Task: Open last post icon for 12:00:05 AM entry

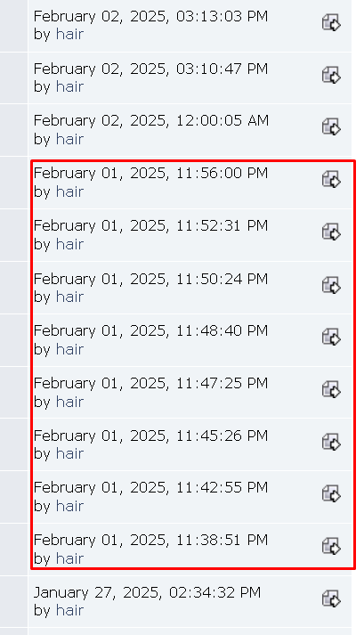Action: (x=331, y=127)
